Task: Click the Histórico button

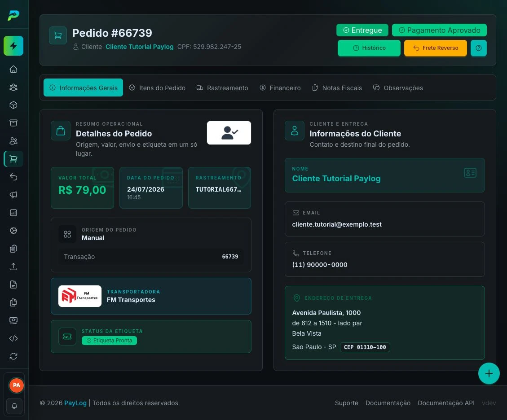Action: 369,48
